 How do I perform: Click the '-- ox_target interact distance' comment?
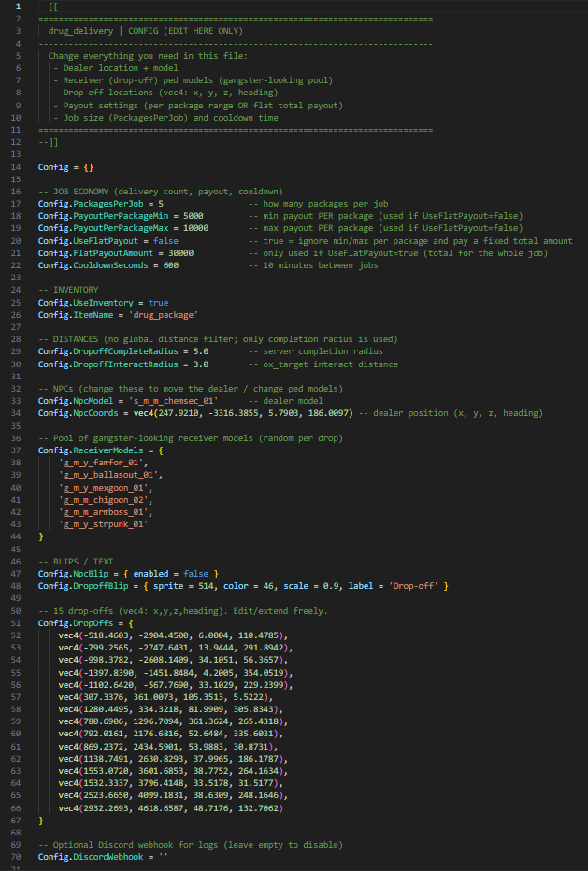(x=323, y=364)
